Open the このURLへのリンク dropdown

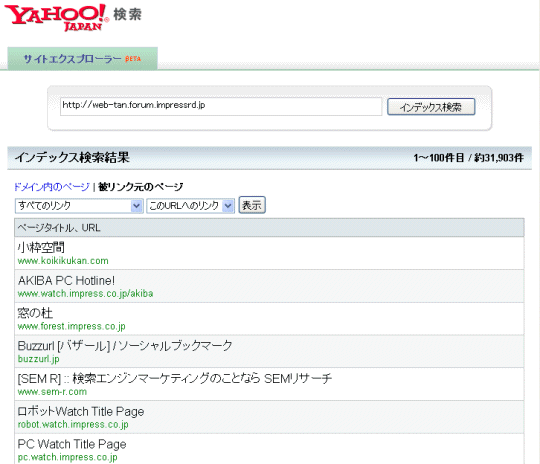click(190, 206)
